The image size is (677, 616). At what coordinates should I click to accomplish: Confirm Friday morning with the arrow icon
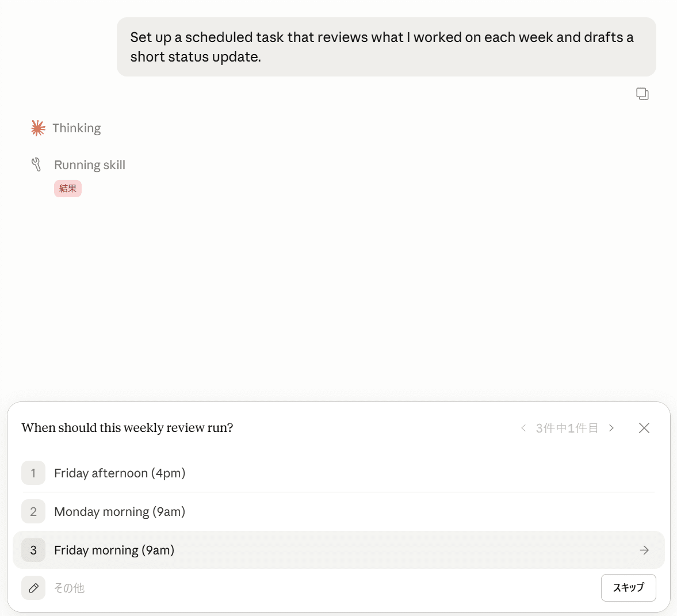click(x=644, y=550)
